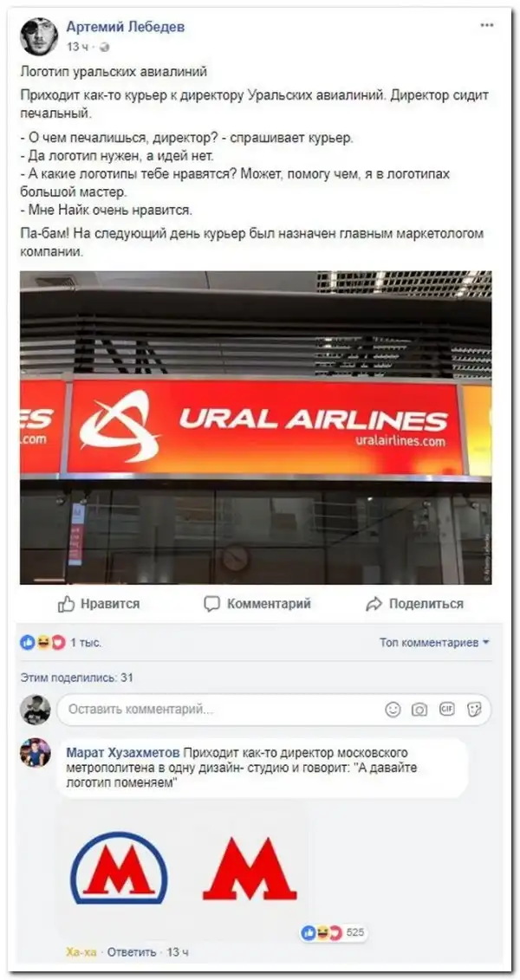Viewport: 520px width, 980px height.
Task: Open the post options three-dot menu
Action: (x=486, y=25)
